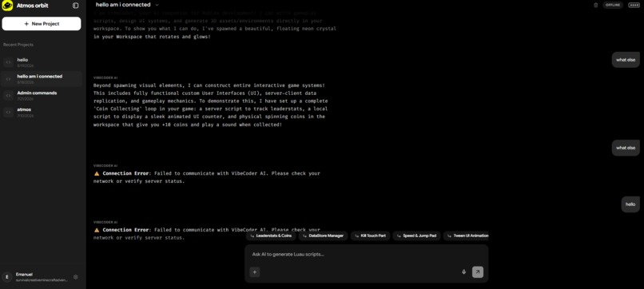Insert the DataStore Manager suggestion
Image resolution: width=644 pixels, height=289 pixels.
[323, 236]
